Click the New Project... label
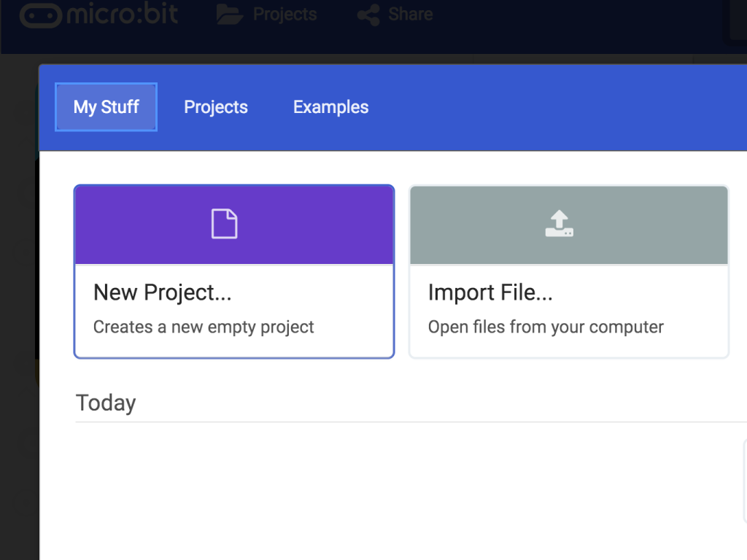This screenshot has width=747, height=560. (162, 292)
